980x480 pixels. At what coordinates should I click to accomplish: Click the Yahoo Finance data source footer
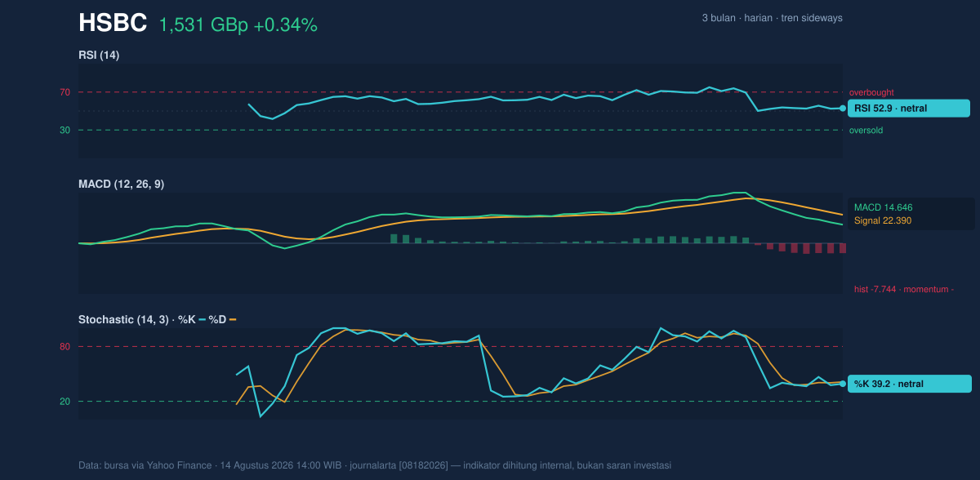pyautogui.click(x=375, y=465)
